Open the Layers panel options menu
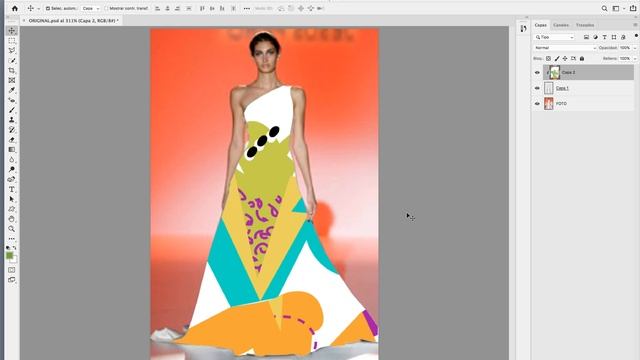This screenshot has width=640, height=360. click(635, 25)
